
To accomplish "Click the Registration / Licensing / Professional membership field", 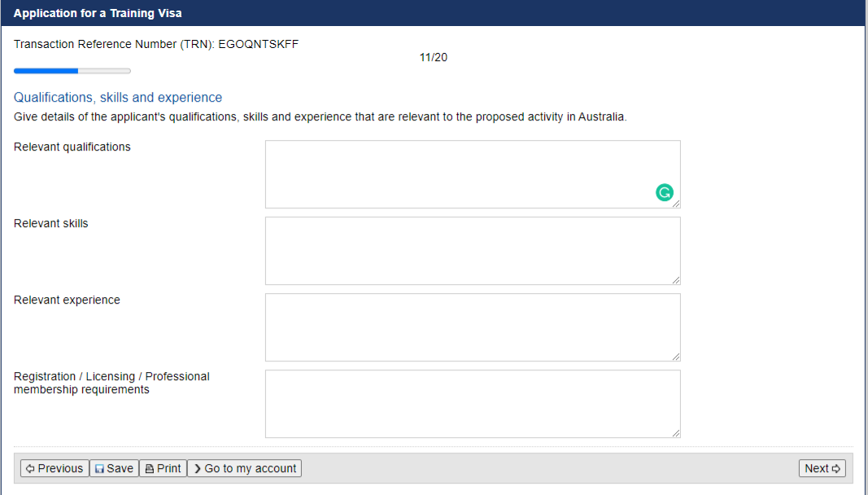I will [472, 403].
